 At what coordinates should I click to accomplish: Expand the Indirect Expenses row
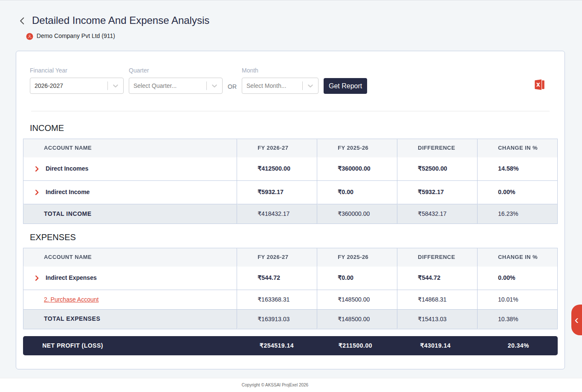37,278
